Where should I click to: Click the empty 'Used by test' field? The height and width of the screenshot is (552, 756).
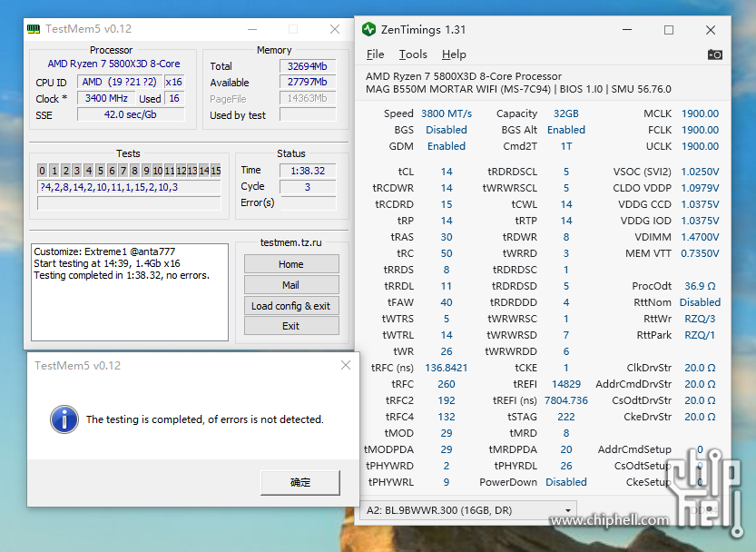307,114
